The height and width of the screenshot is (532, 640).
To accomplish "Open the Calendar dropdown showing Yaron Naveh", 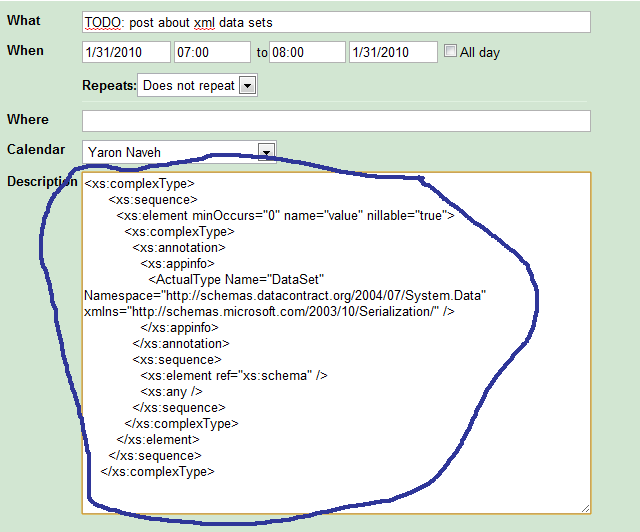I will pos(179,152).
